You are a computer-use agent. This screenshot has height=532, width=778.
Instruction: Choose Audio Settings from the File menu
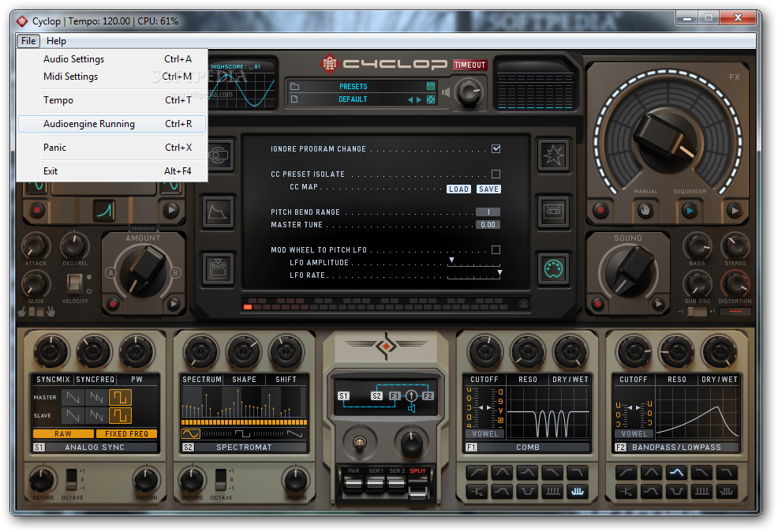[112, 59]
